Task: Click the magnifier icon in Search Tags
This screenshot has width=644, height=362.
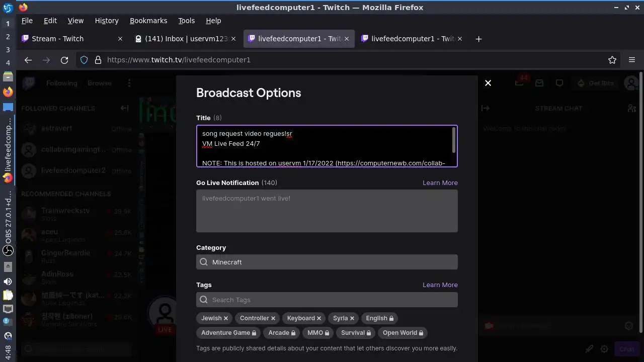Action: [204, 300]
